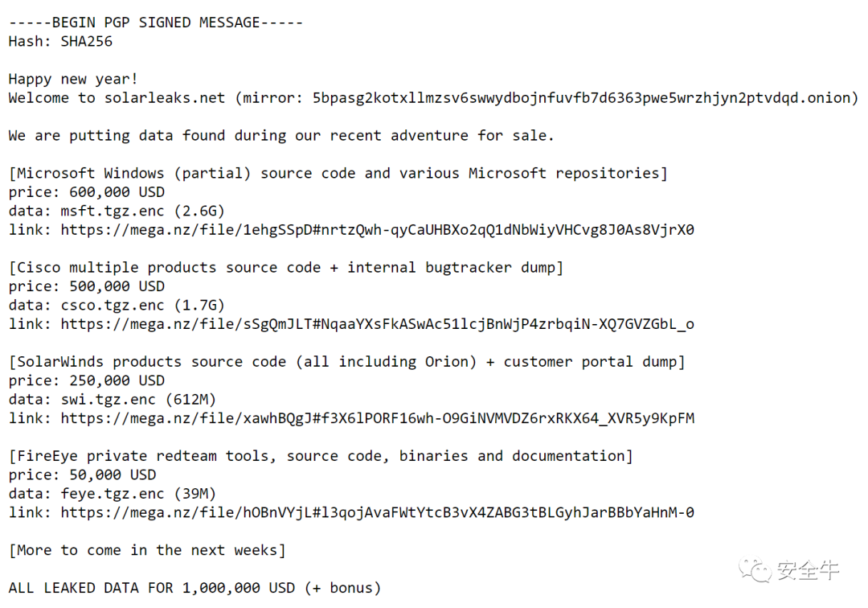Click the Hash: SHA256 line
Screen dimensions: 868x608
[60, 42]
